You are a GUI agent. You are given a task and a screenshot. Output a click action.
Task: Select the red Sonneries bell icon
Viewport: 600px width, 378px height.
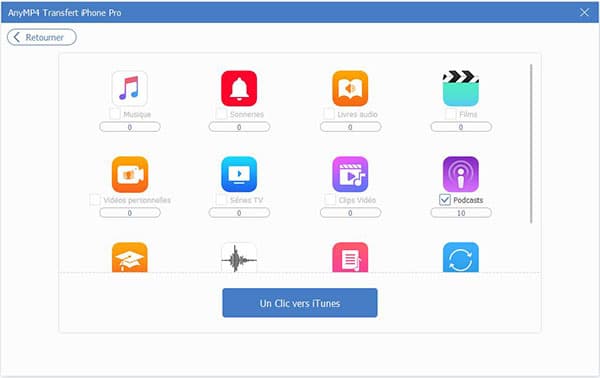click(x=239, y=88)
